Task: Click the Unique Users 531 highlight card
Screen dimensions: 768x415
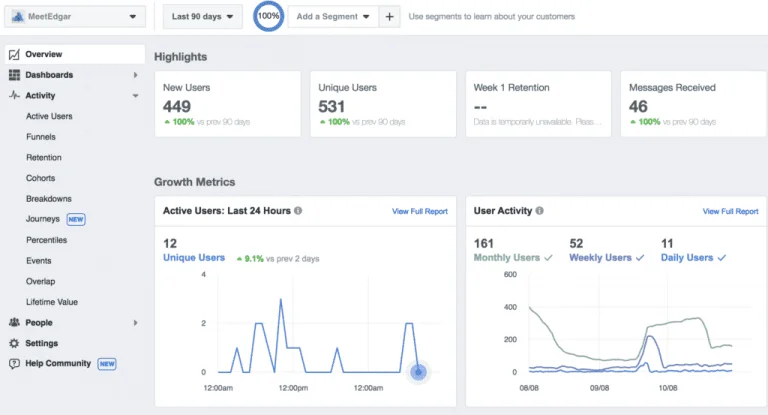Action: pos(383,104)
